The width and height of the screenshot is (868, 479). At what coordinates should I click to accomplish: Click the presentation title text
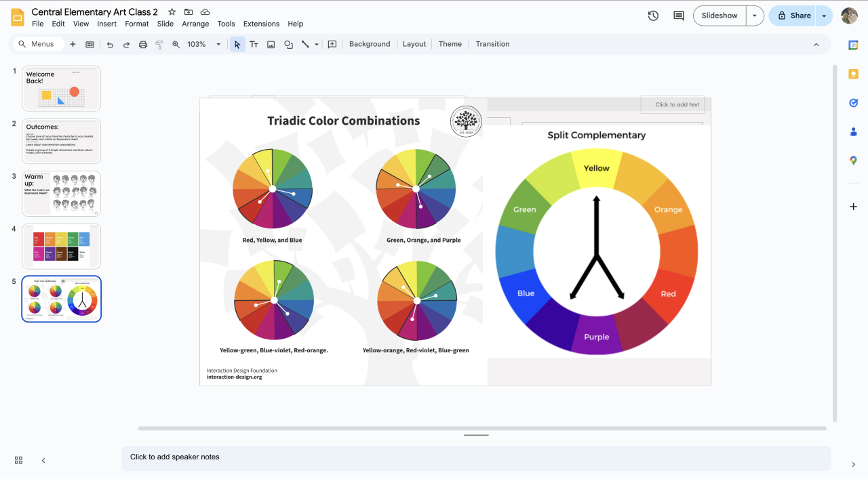click(x=95, y=12)
